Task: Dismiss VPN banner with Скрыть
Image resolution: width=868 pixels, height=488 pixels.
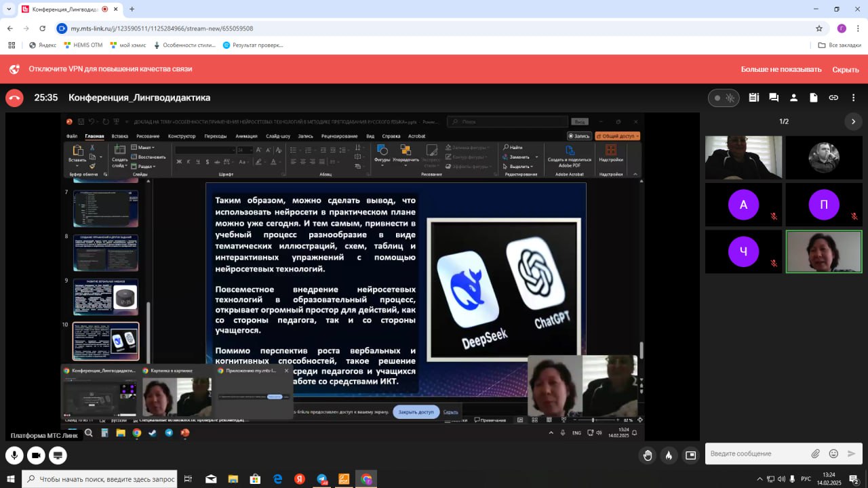Action: (846, 69)
